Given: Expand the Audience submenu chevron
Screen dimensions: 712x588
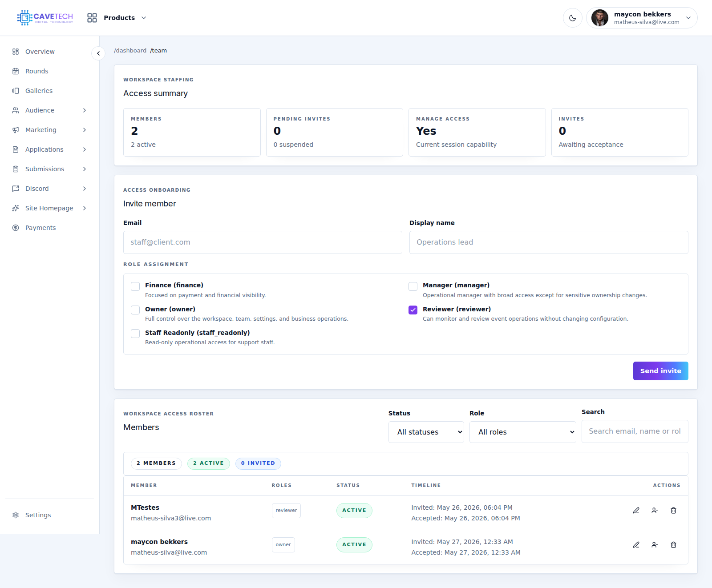Looking at the screenshot, I should (85, 110).
